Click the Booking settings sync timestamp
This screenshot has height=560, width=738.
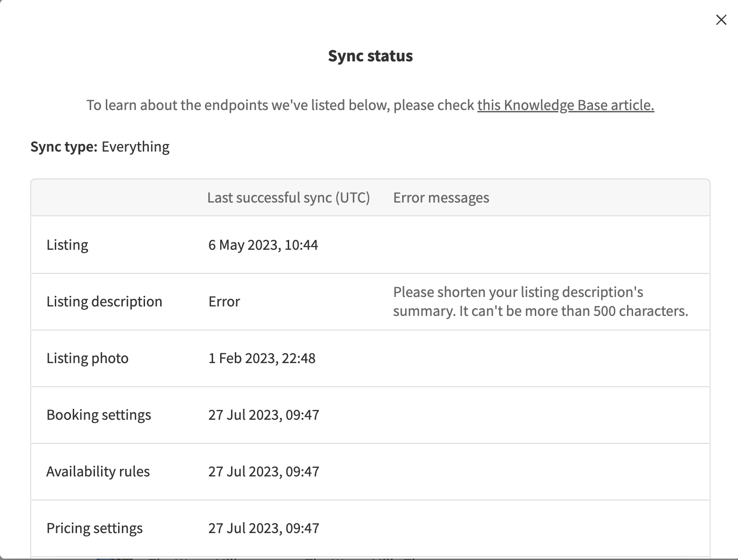[x=263, y=415]
